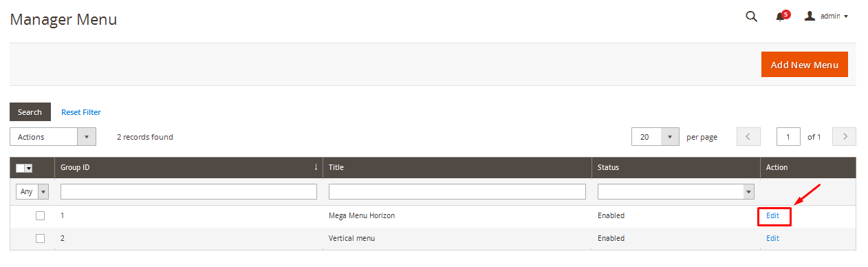Open the admin user account menu

pyautogui.click(x=826, y=16)
